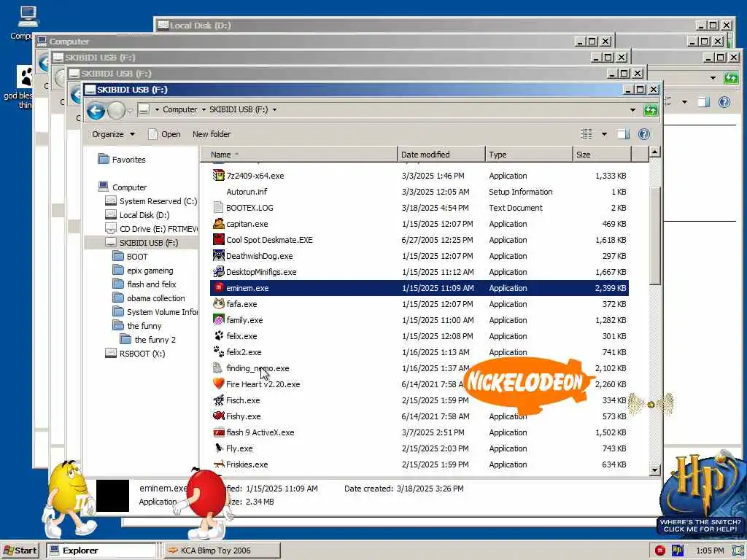Screen dimensions: 747x560
Task: Open the recent pages dropdown arrow
Action: (130, 111)
